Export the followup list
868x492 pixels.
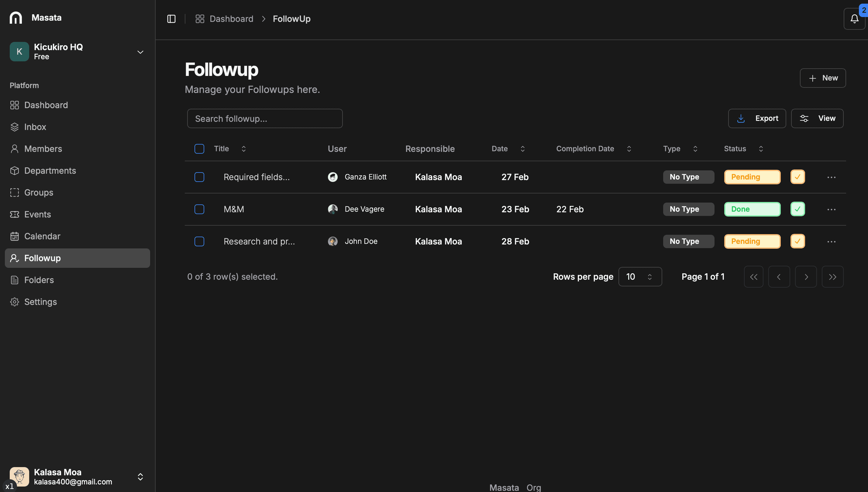[757, 118]
